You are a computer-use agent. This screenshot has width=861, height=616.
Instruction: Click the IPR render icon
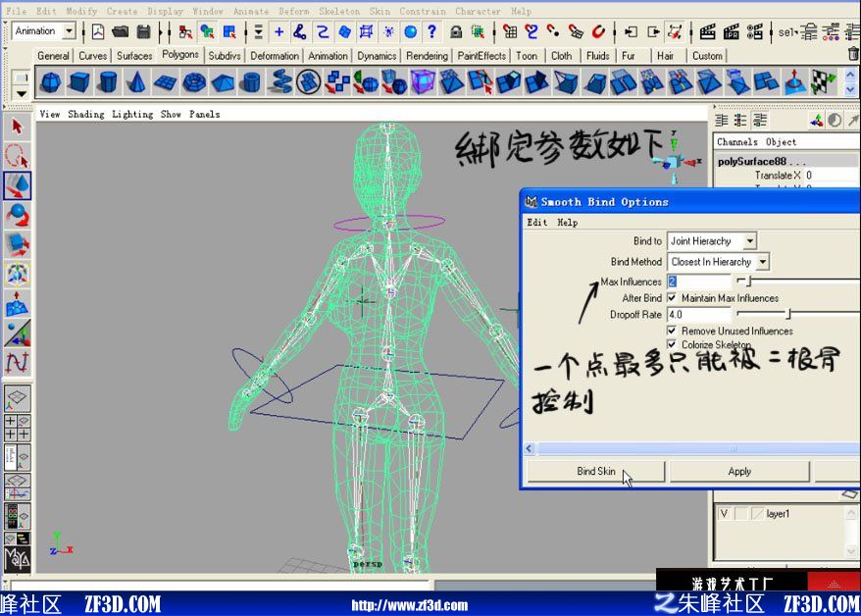tap(731, 31)
